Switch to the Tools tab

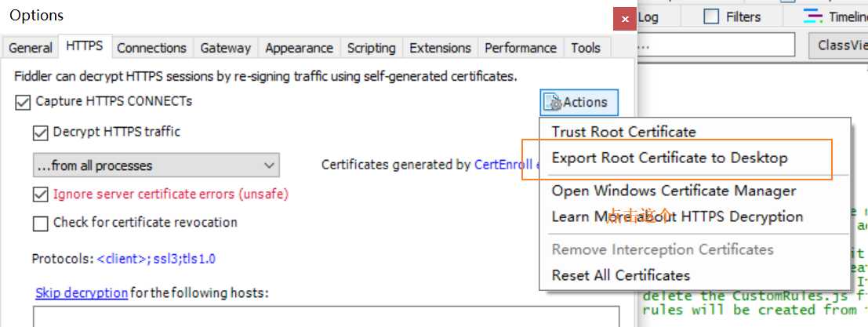tap(586, 48)
